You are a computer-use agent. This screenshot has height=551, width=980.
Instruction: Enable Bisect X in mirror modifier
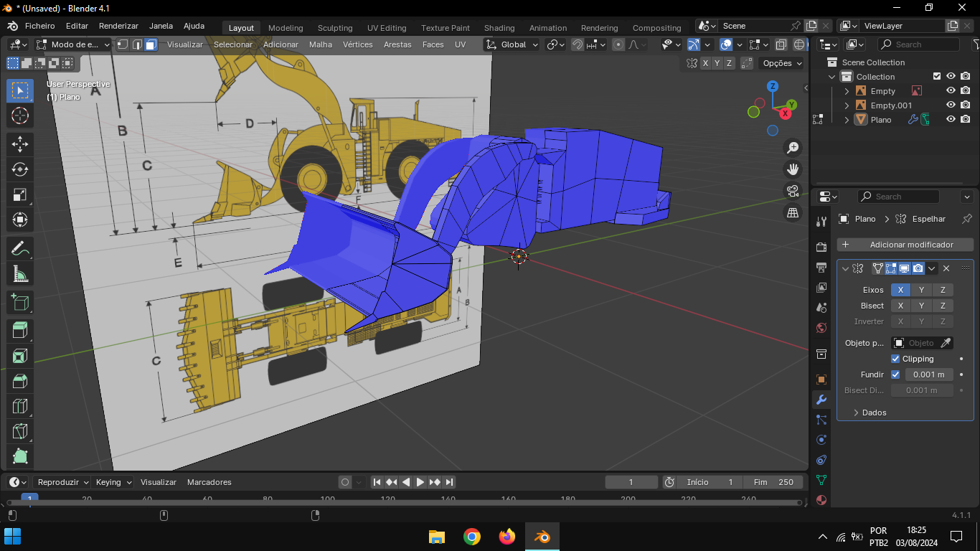click(x=900, y=306)
